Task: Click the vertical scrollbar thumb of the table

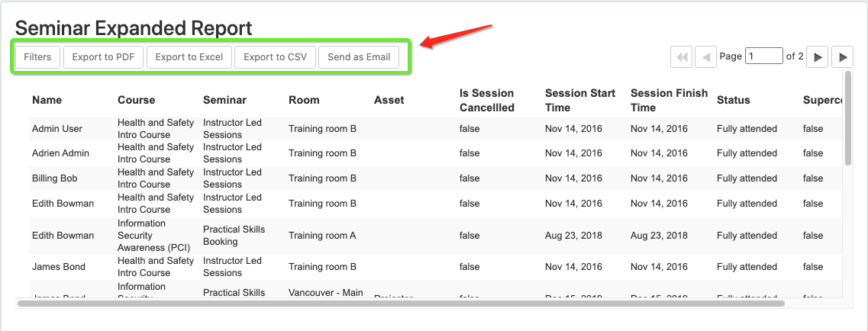Action: (848, 118)
